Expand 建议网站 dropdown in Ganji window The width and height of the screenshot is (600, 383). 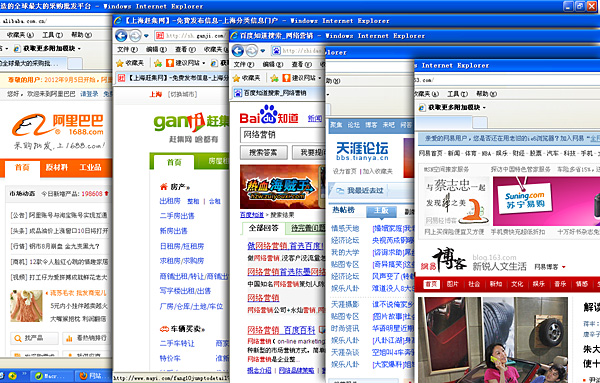(x=204, y=63)
